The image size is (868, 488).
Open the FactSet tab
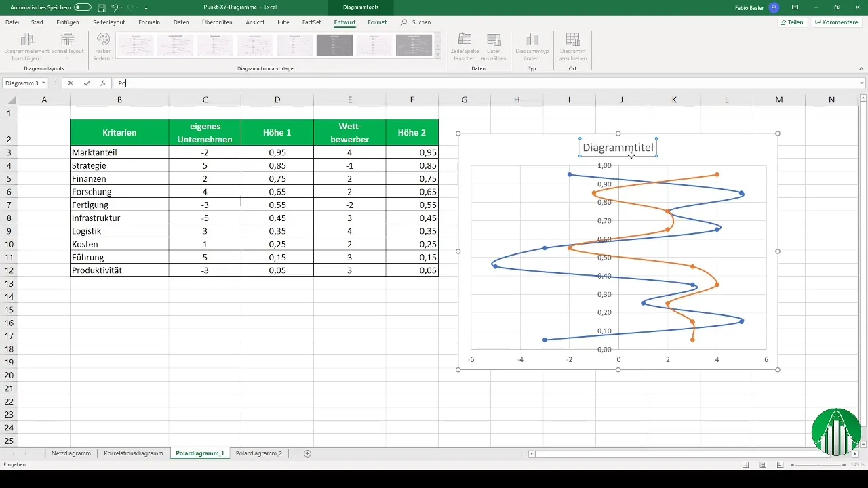(311, 22)
